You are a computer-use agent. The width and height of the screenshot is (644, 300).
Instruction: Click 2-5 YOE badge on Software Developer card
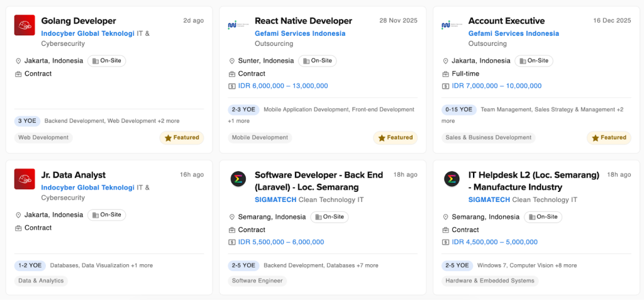[243, 265]
